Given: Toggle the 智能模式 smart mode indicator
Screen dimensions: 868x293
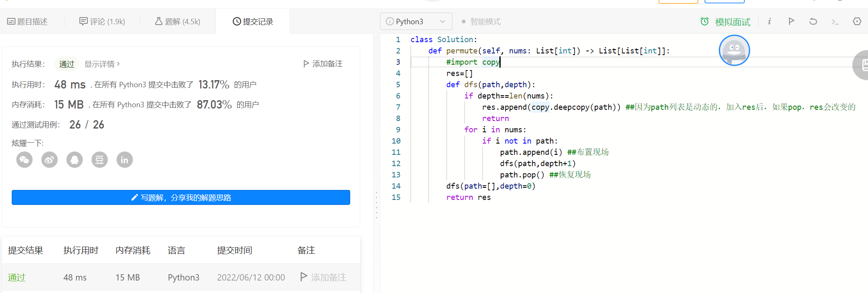Looking at the screenshot, I should [481, 22].
